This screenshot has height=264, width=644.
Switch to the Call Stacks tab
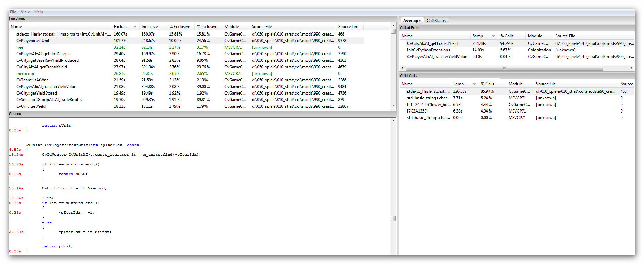(x=436, y=21)
